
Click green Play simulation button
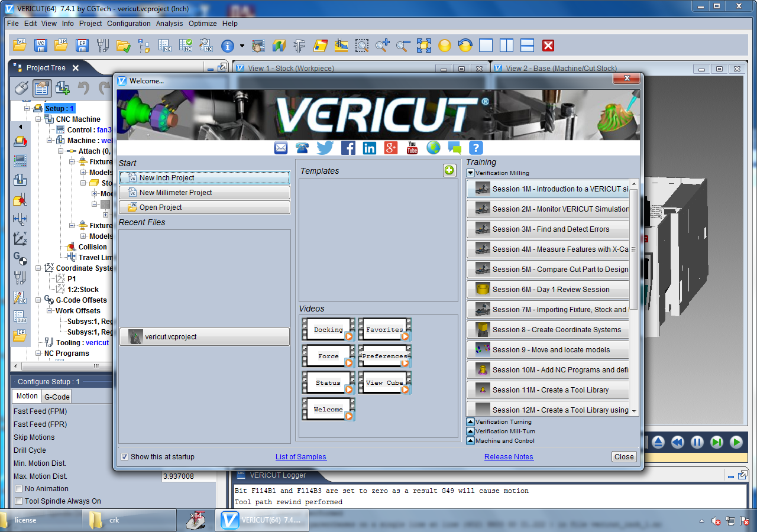coord(736,442)
